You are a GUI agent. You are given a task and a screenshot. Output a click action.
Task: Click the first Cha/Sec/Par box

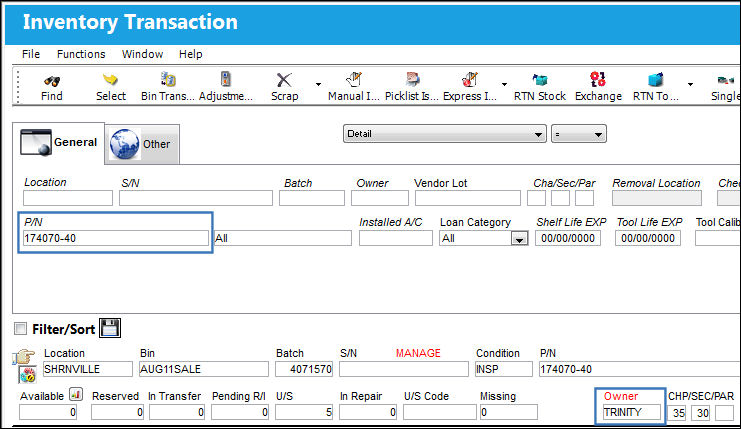[536, 198]
